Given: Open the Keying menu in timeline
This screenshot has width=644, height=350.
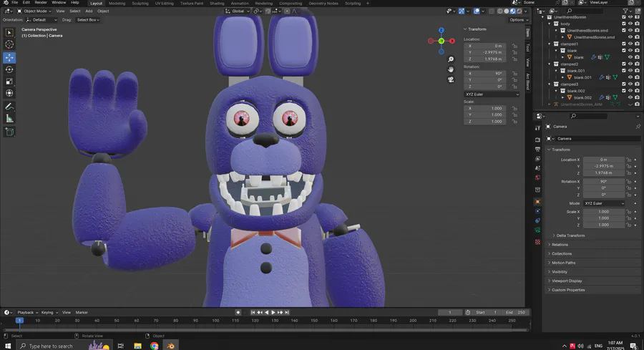Looking at the screenshot, I should (49, 313).
